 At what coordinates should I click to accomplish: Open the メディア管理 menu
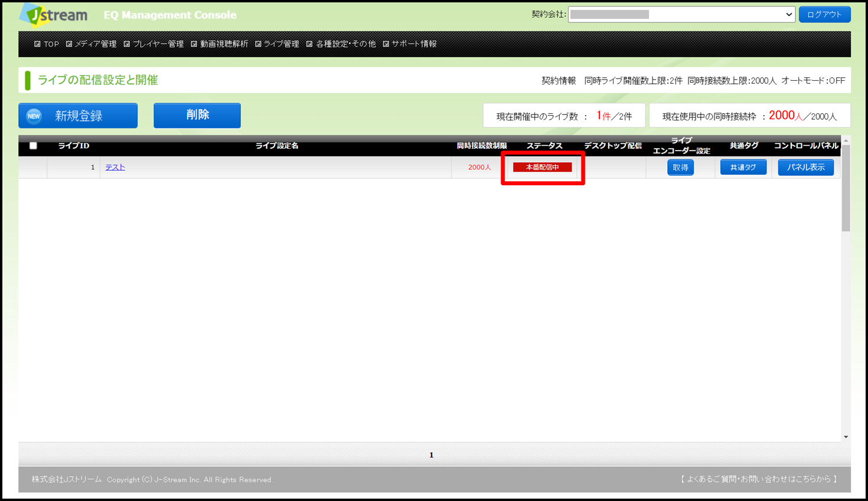point(91,44)
